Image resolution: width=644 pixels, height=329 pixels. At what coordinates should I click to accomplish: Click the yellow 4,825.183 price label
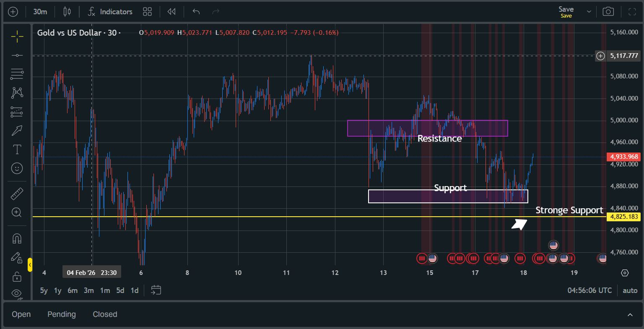[x=624, y=217]
